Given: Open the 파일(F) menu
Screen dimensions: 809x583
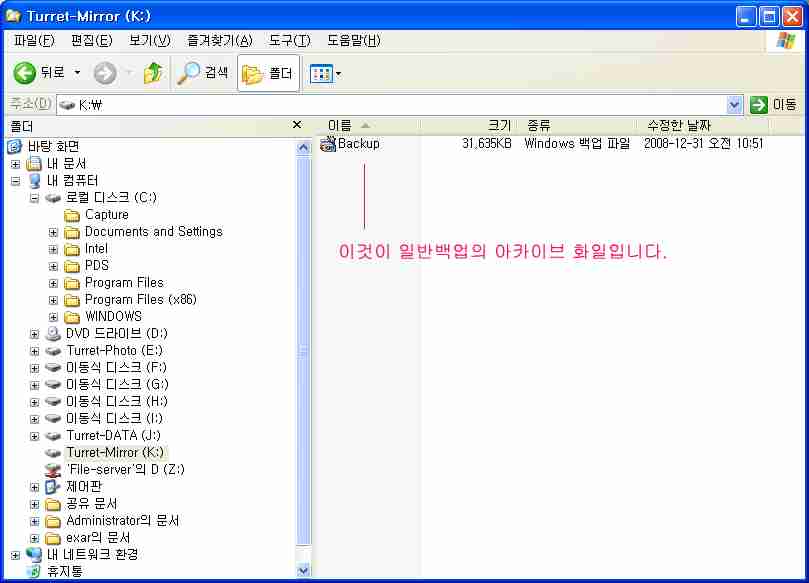Looking at the screenshot, I should 34,40.
